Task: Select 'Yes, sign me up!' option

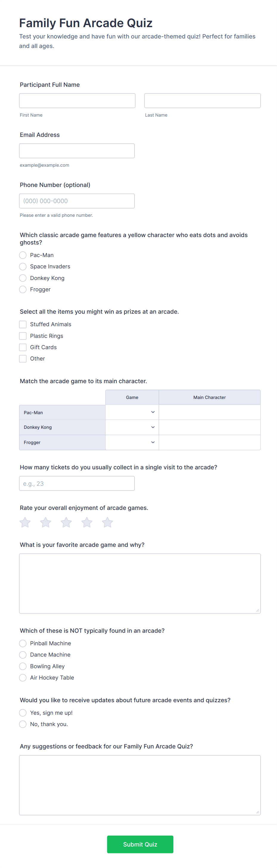Action: pos(23,713)
